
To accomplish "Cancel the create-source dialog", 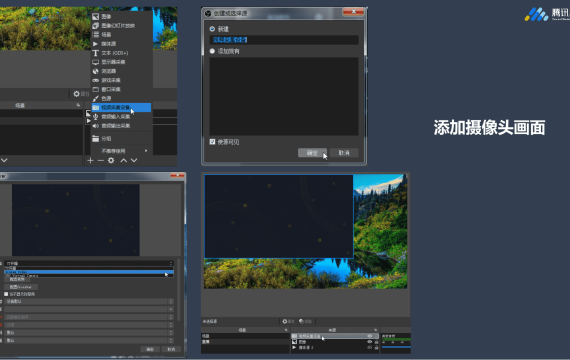I will [x=344, y=153].
